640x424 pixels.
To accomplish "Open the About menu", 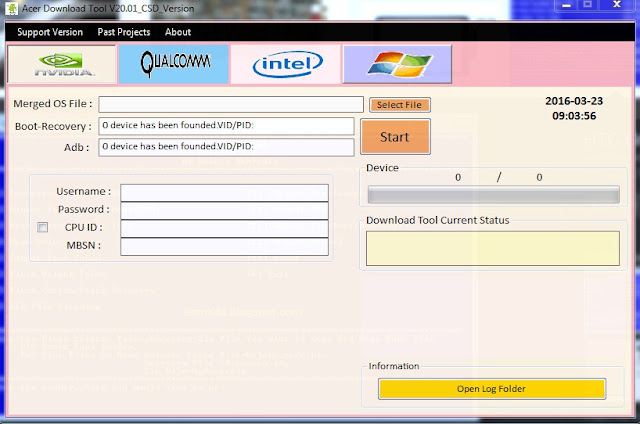I will [178, 32].
